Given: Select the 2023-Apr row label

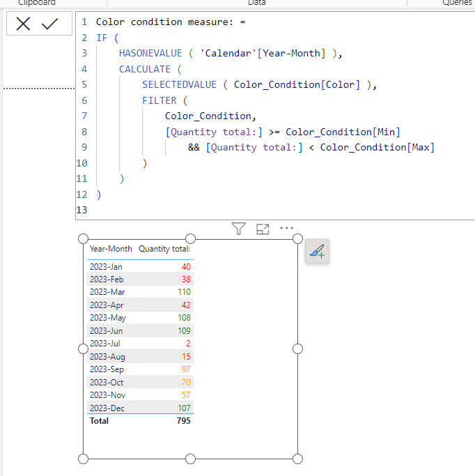Looking at the screenshot, I should [107, 305].
